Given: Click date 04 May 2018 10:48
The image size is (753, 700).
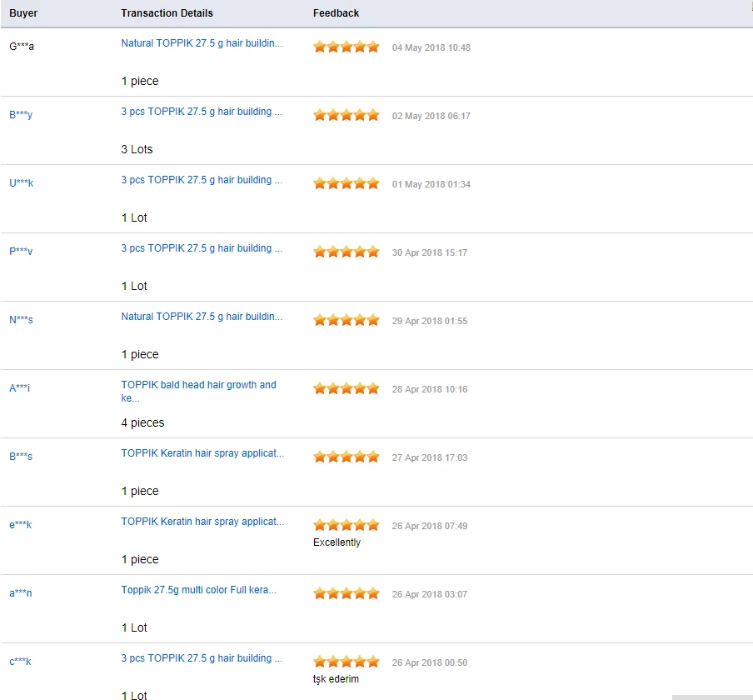Looking at the screenshot, I should pos(431,47).
